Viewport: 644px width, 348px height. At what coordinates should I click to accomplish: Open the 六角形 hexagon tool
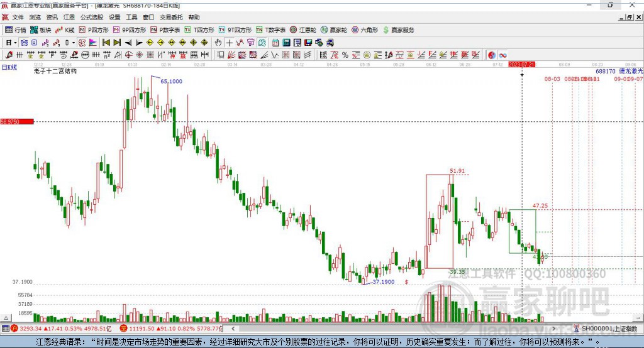[x=365, y=30]
